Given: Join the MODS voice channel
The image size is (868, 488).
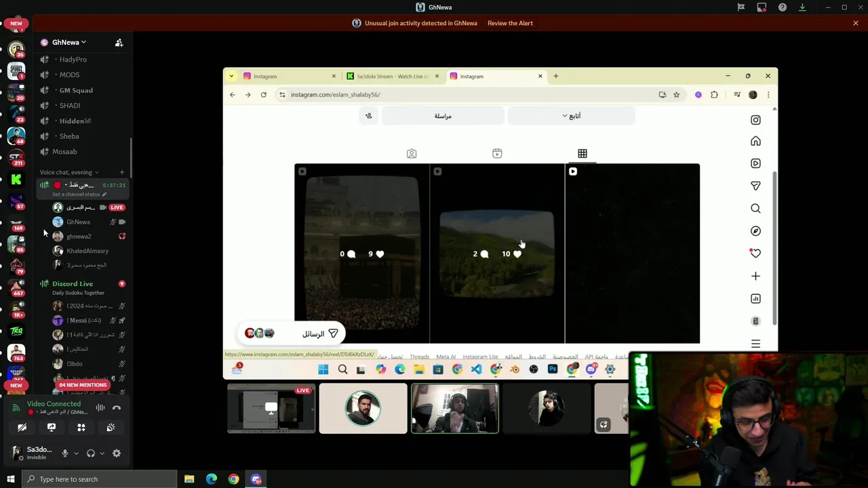Looking at the screenshot, I should pos(81,75).
